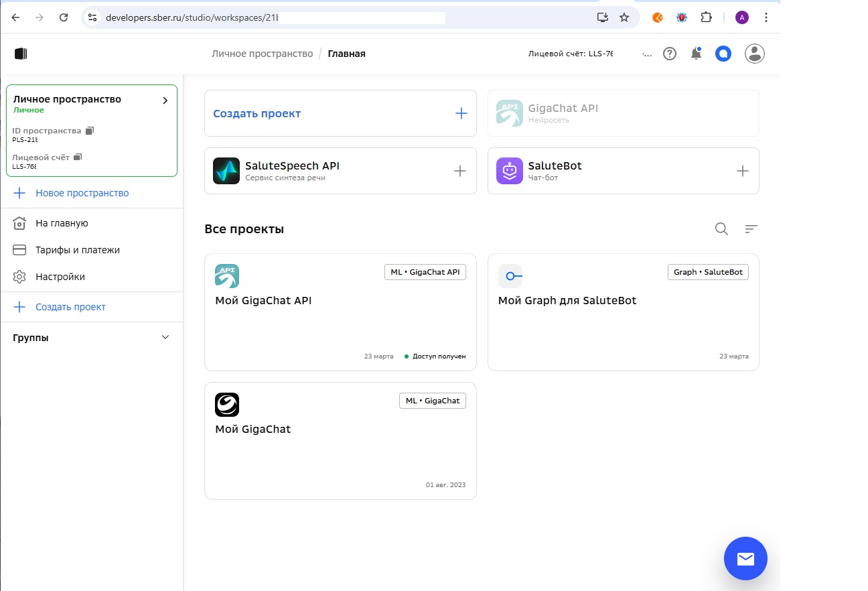This screenshot has height=591, width=868.
Task: Click the blue chat assistant icon in header
Action: [723, 54]
